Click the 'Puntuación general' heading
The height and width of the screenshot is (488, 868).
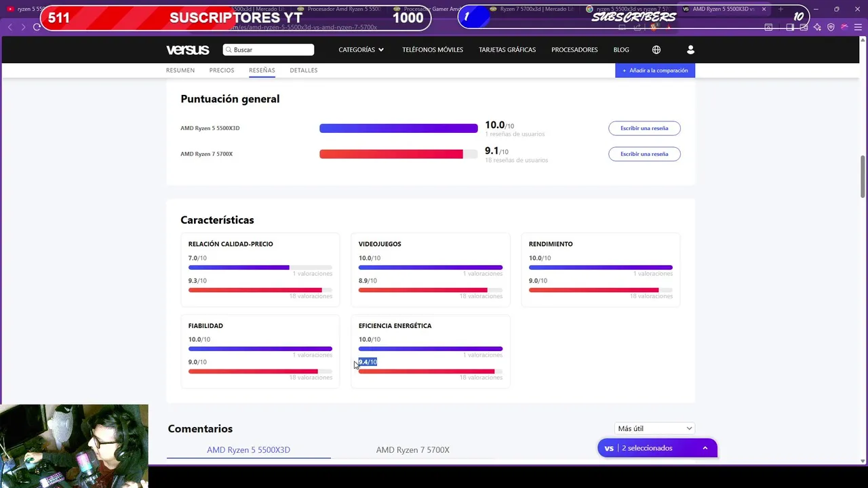click(230, 99)
